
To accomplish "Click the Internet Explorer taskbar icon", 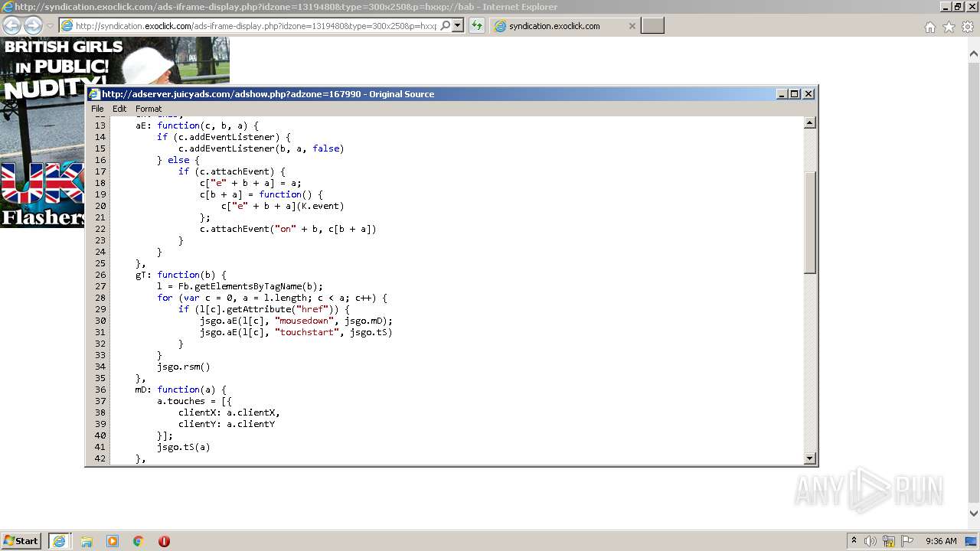I will 59,541.
